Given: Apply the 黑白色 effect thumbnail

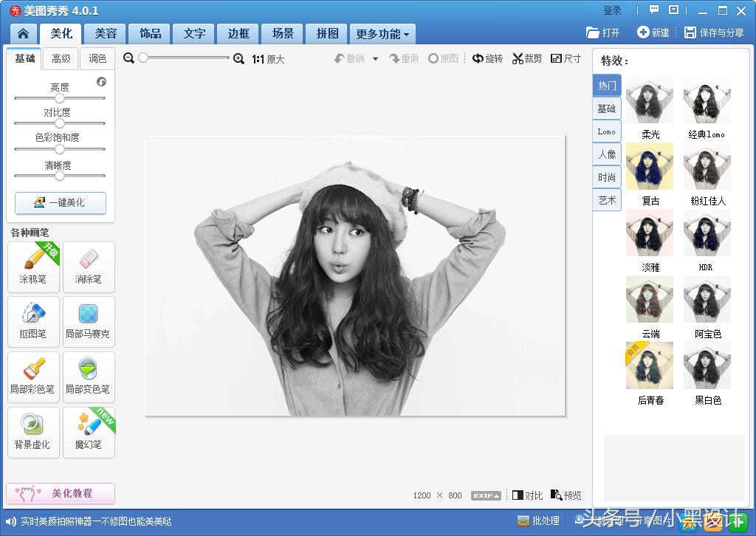Looking at the screenshot, I should (707, 366).
